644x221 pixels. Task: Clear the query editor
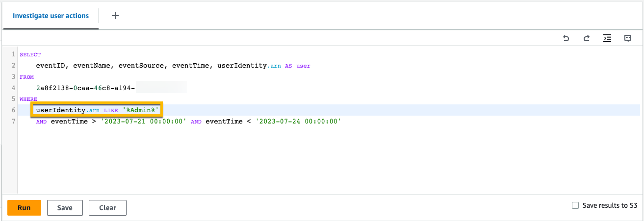coord(107,208)
